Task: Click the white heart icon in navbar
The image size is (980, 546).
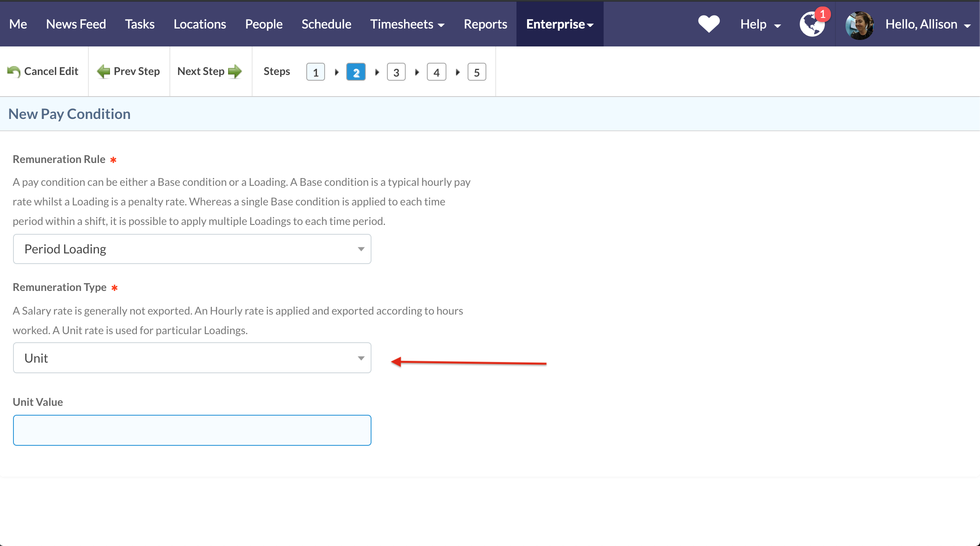Action: [x=709, y=24]
